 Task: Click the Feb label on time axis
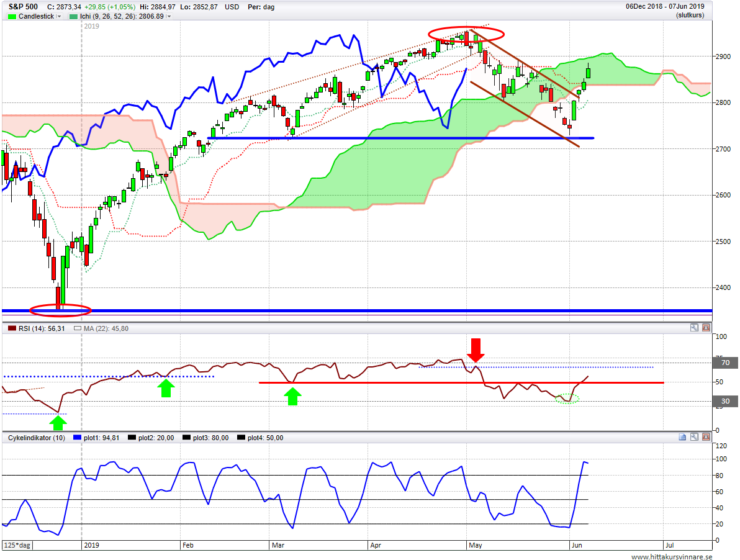coord(188,545)
